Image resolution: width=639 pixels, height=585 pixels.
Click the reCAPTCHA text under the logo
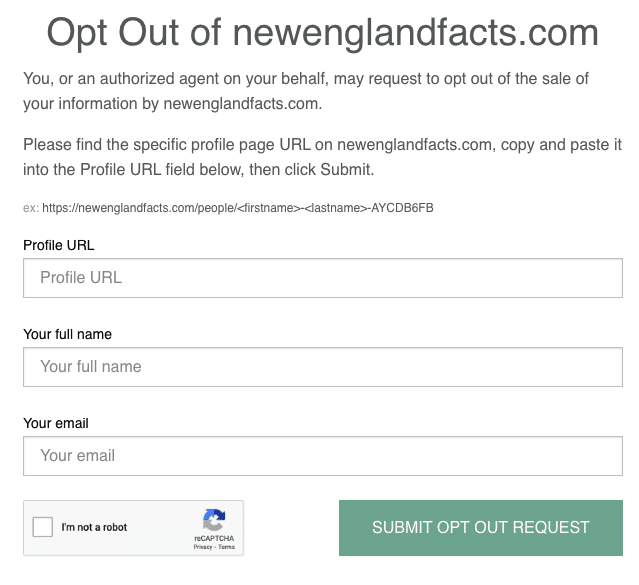(214, 538)
